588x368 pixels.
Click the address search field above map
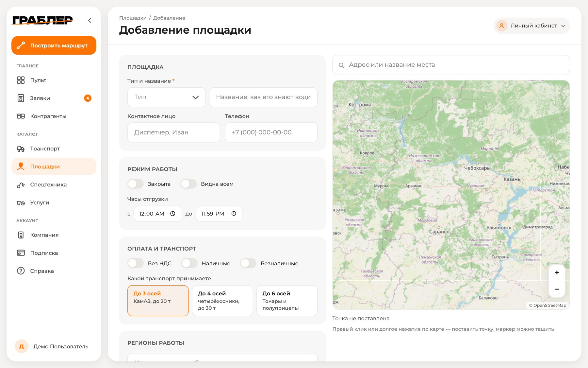[x=451, y=65]
